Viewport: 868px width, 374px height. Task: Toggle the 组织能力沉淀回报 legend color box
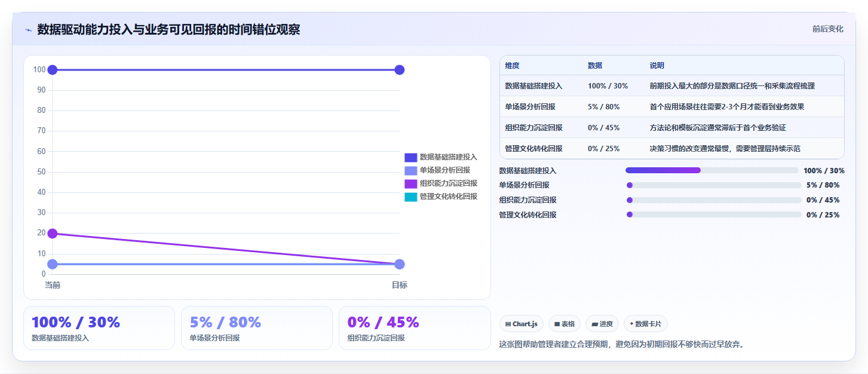coord(410,183)
